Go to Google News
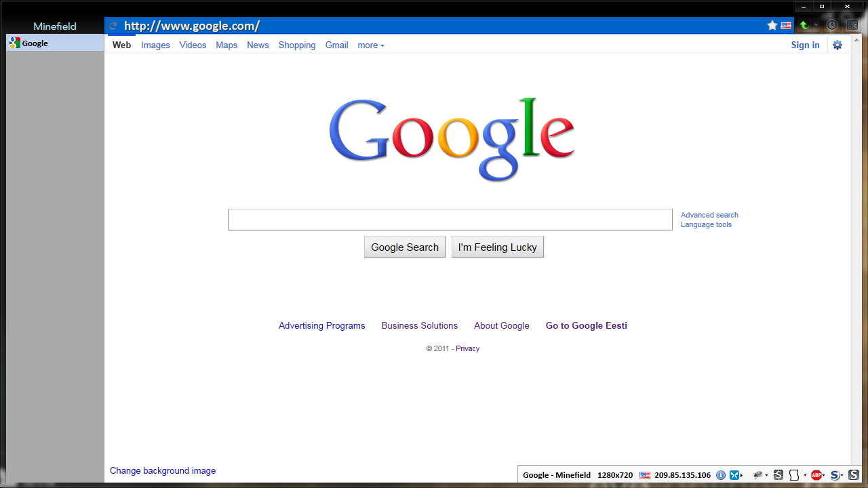This screenshot has height=488, width=868. click(x=258, y=45)
